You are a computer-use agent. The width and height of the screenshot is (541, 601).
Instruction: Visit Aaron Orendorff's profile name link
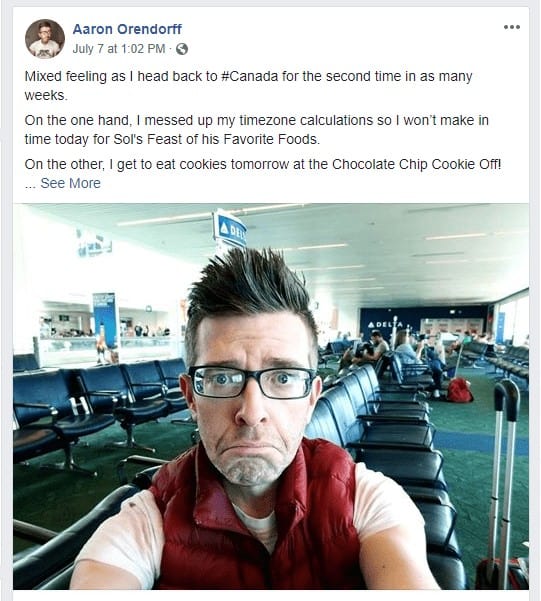[x=127, y=29]
